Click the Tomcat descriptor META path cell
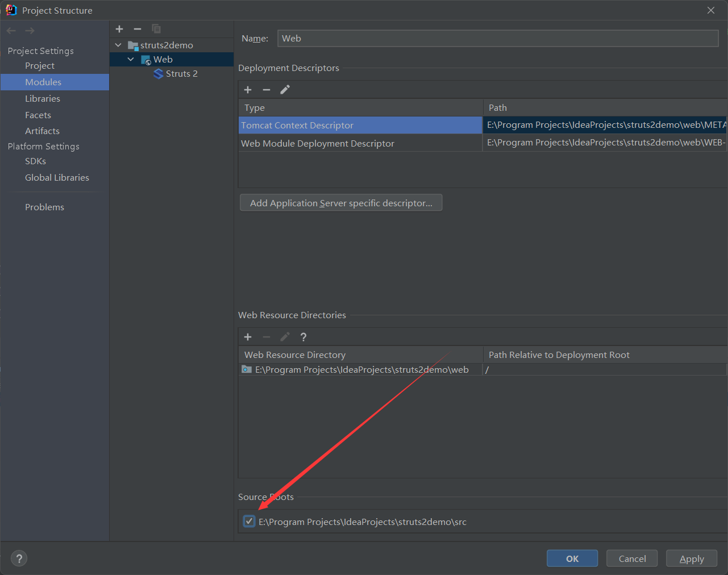Viewport: 728px width, 575px height. point(605,125)
